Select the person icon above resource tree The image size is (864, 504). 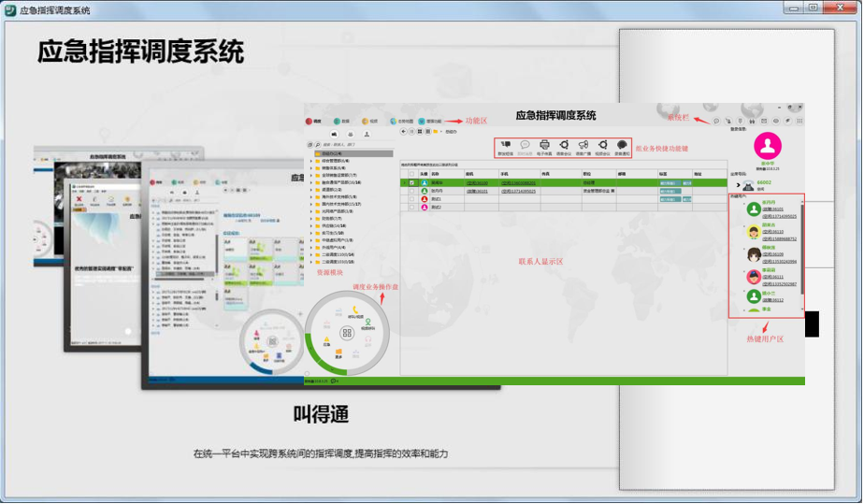[367, 134]
